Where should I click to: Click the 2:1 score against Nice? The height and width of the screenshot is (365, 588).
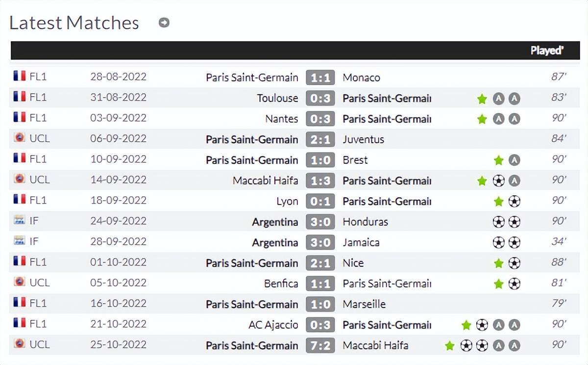(320, 263)
